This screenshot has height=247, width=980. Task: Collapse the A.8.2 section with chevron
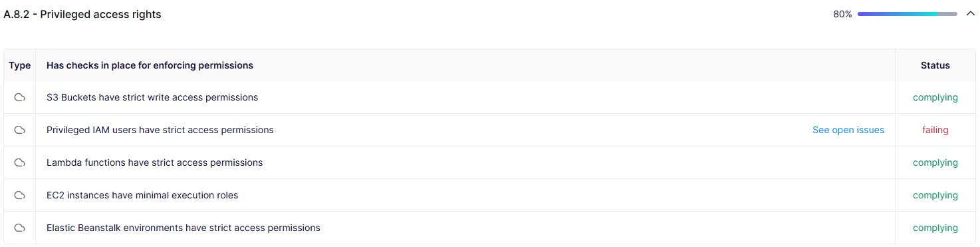tap(970, 14)
